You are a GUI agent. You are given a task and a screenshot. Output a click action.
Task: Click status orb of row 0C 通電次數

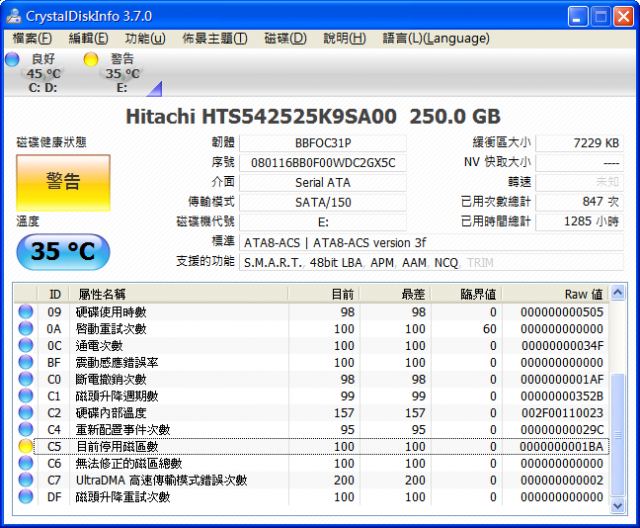[26, 346]
